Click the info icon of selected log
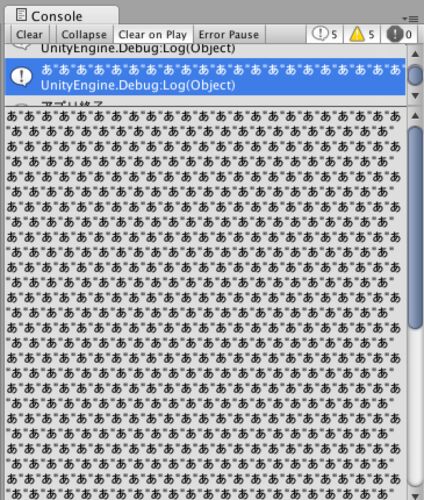This screenshot has width=424, height=500. [x=21, y=77]
